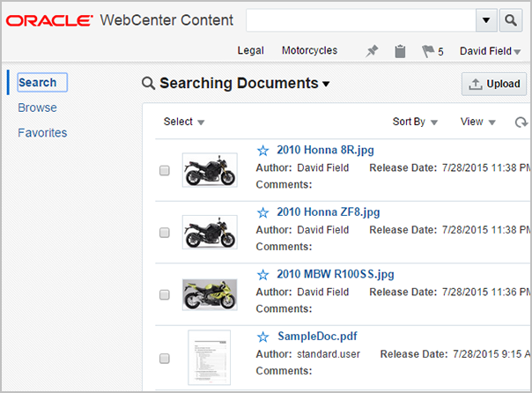Open the Select dropdown menu

point(183,122)
